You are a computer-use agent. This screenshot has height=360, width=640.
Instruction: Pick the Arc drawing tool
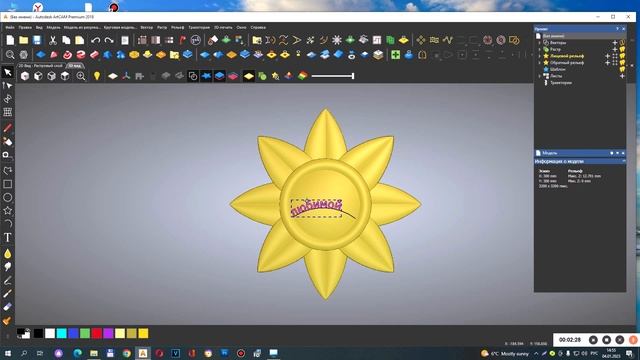tap(7, 224)
